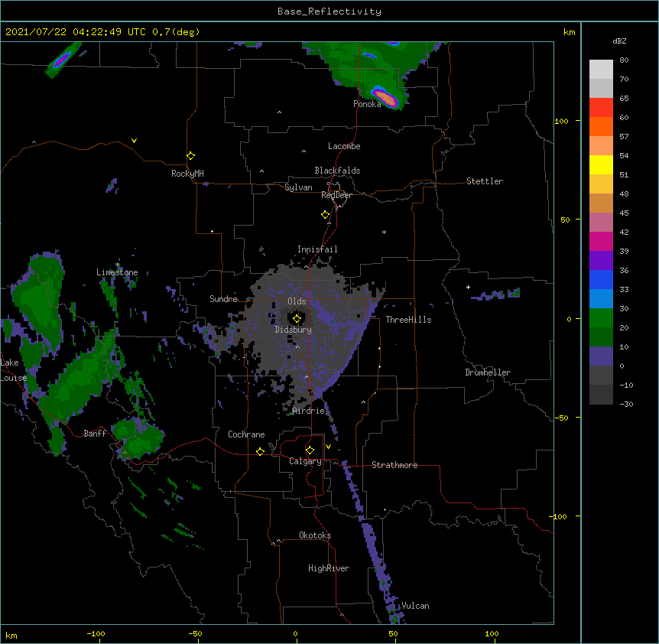Image resolution: width=659 pixels, height=644 pixels.
Task: Click the Limestone label
Action: click(x=117, y=272)
